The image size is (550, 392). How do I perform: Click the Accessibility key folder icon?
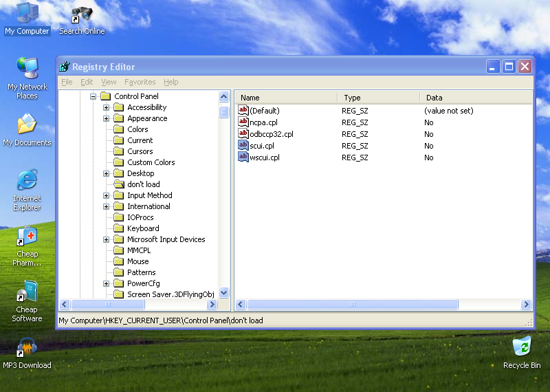pyautogui.click(x=119, y=107)
